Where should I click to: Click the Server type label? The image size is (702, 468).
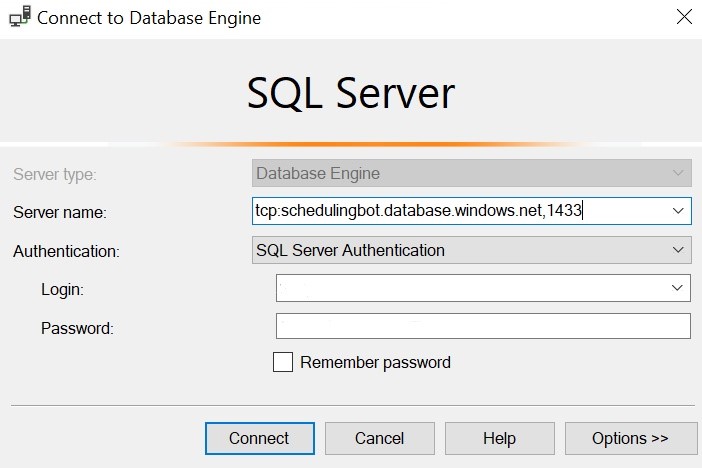(x=55, y=174)
